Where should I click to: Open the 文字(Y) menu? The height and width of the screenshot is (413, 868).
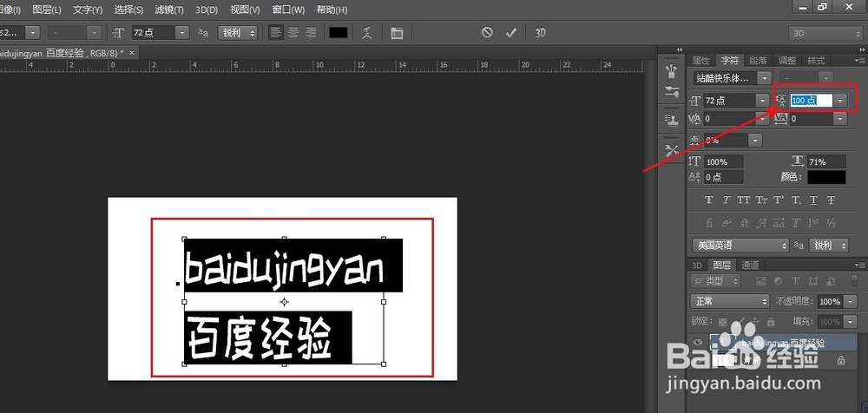[88, 10]
